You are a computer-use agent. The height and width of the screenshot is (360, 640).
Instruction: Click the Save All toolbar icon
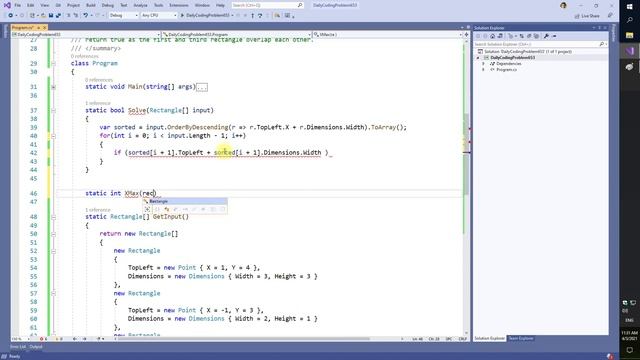pos(58,16)
